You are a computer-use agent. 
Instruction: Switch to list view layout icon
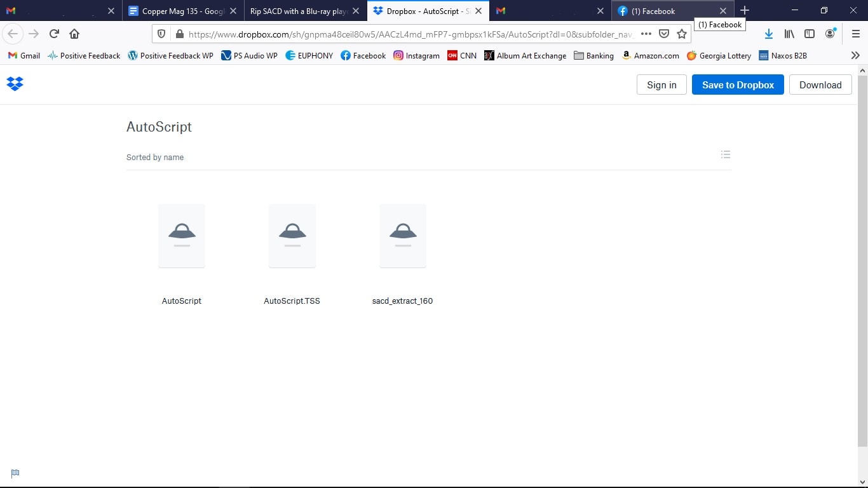(x=726, y=154)
